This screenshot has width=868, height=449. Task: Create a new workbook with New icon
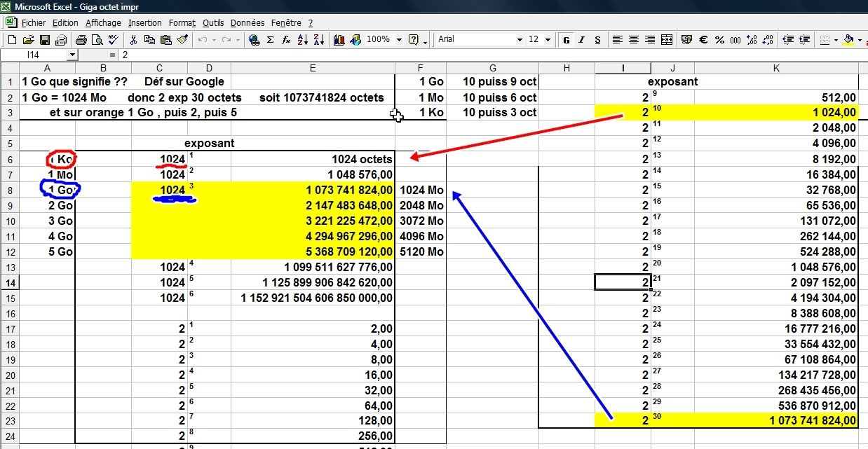(12, 40)
